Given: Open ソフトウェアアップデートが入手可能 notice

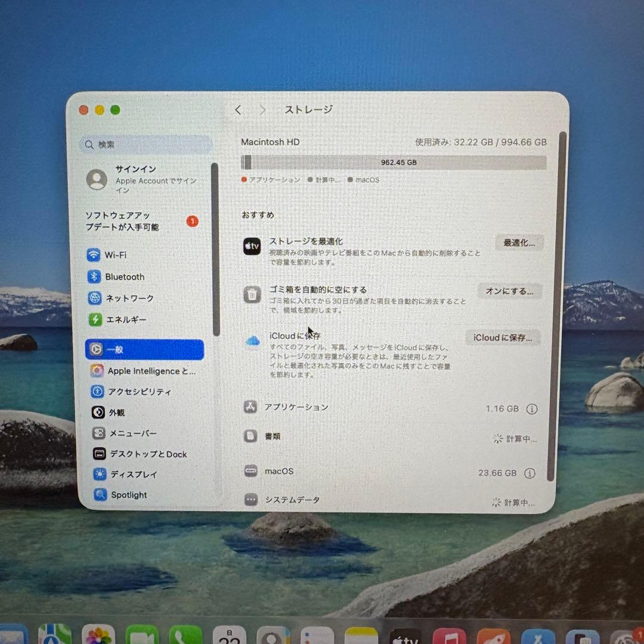Looking at the screenshot, I should 122,221.
